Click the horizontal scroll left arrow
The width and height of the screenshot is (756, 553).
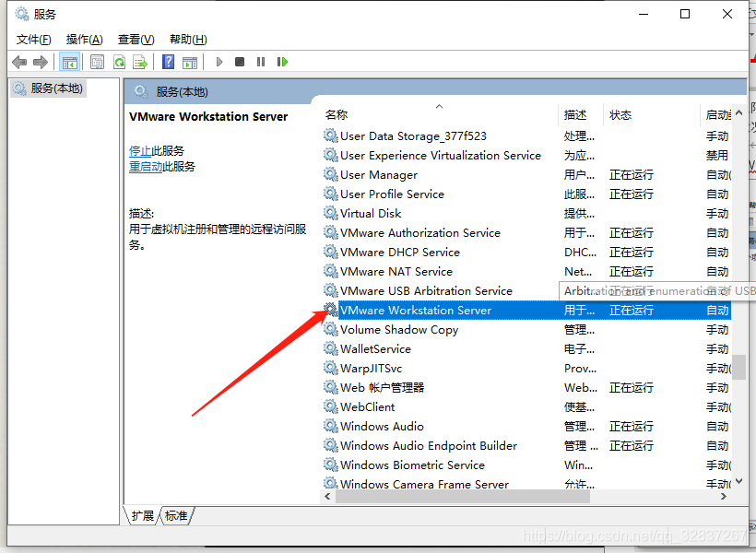pyautogui.click(x=328, y=497)
